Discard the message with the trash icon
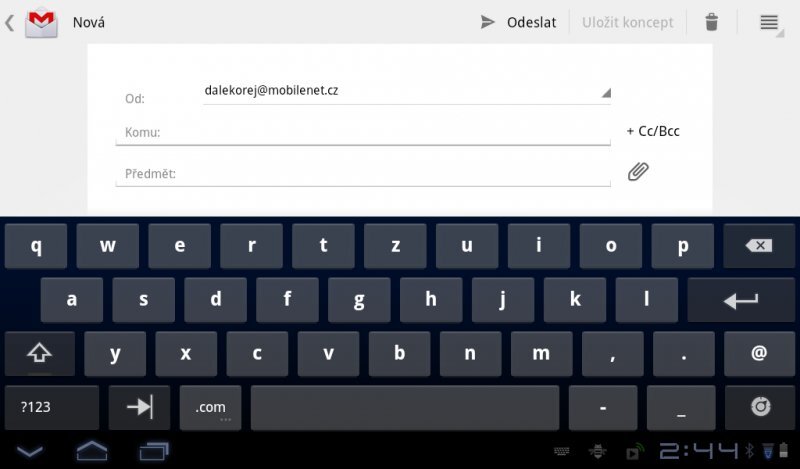This screenshot has height=469, width=800. [x=711, y=22]
